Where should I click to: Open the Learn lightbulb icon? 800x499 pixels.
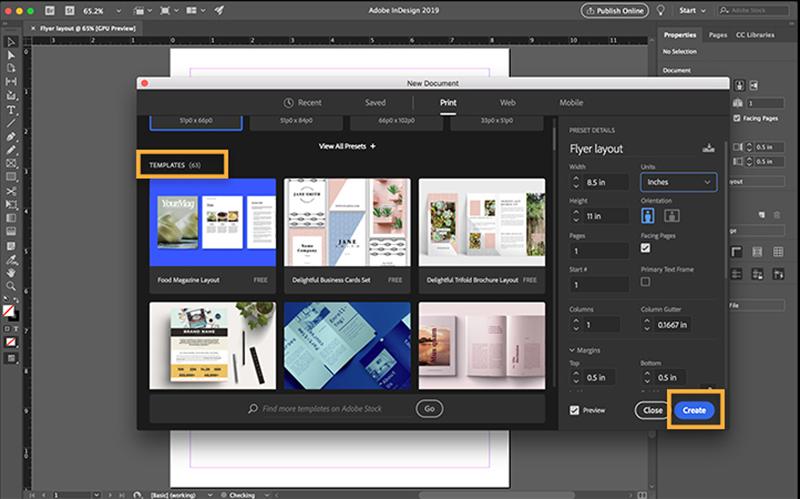tap(661, 10)
